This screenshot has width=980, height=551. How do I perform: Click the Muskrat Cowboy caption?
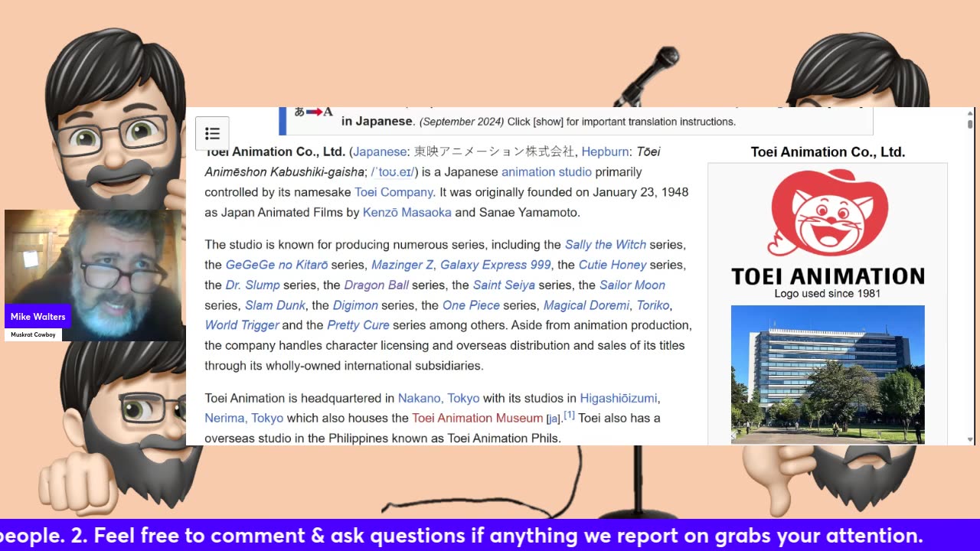pos(33,334)
